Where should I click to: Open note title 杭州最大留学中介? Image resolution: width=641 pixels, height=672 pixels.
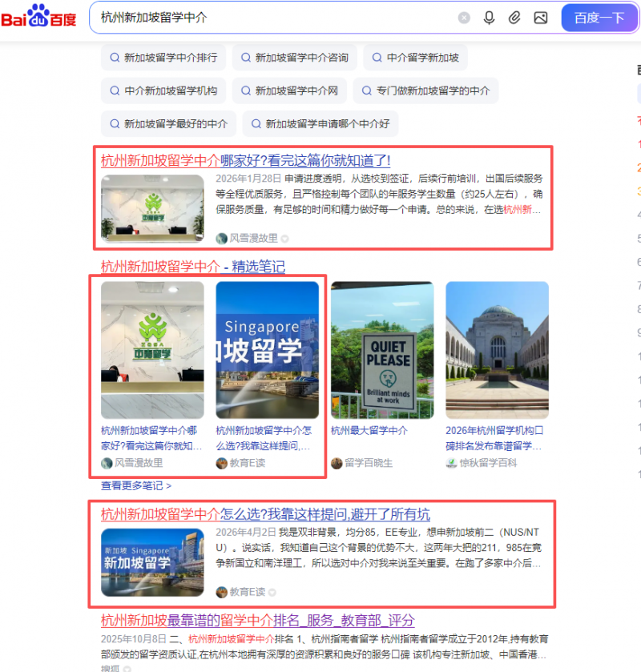click(369, 430)
